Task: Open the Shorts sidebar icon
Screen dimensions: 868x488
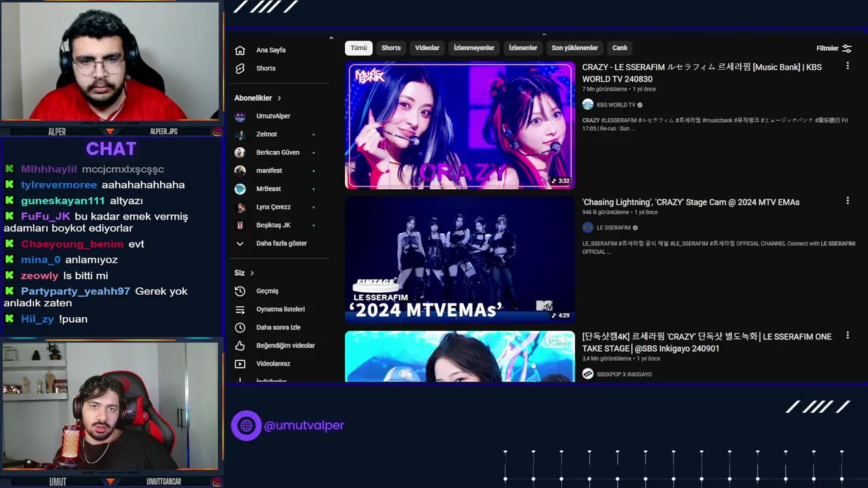Action: tap(240, 68)
